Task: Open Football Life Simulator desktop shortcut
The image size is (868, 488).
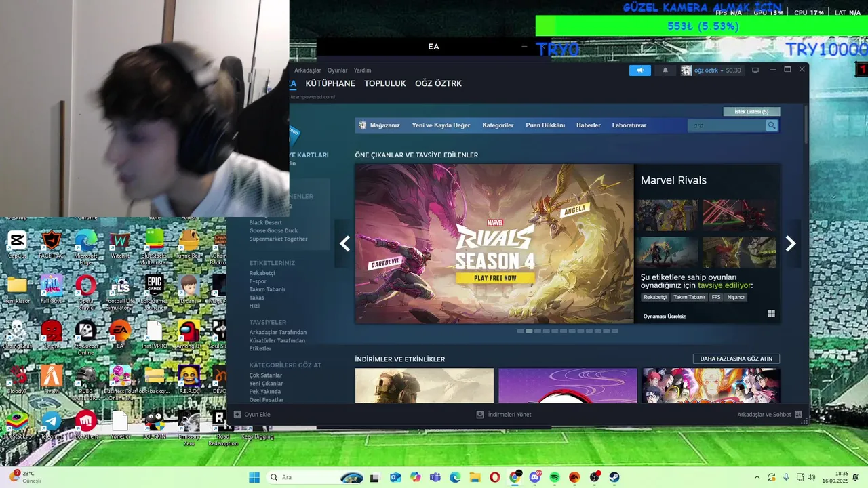Action: (120, 292)
